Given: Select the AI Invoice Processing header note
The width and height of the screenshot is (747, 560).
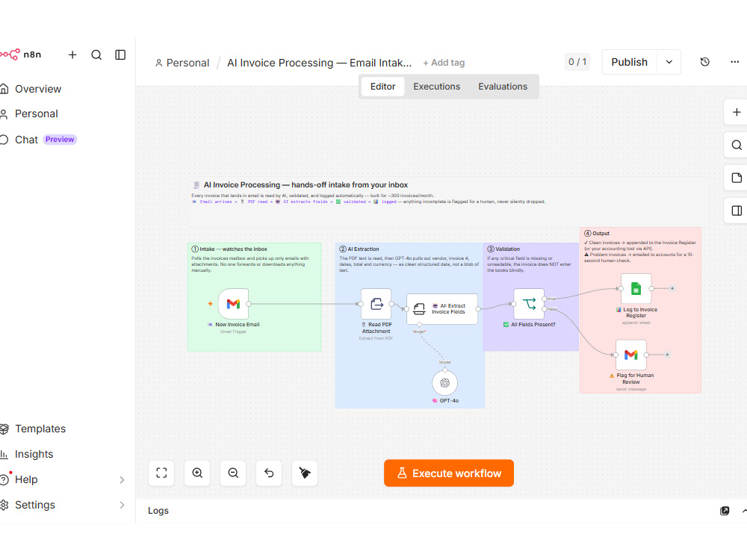Looking at the screenshot, I should (x=448, y=202).
